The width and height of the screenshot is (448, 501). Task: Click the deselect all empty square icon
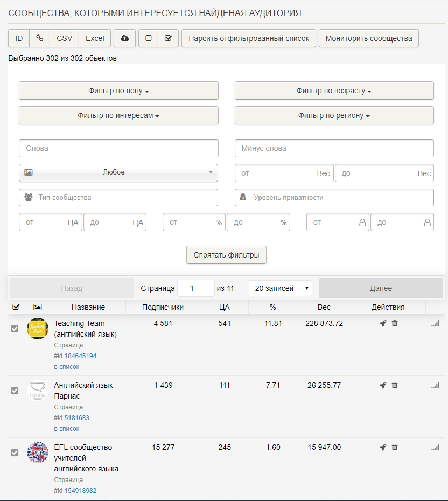149,38
